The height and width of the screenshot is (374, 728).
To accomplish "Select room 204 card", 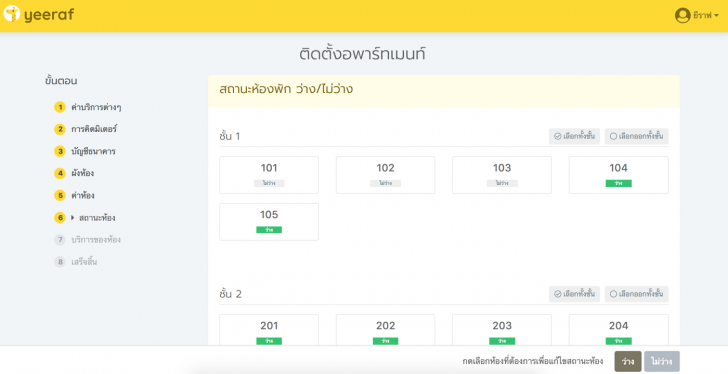I will tap(618, 330).
